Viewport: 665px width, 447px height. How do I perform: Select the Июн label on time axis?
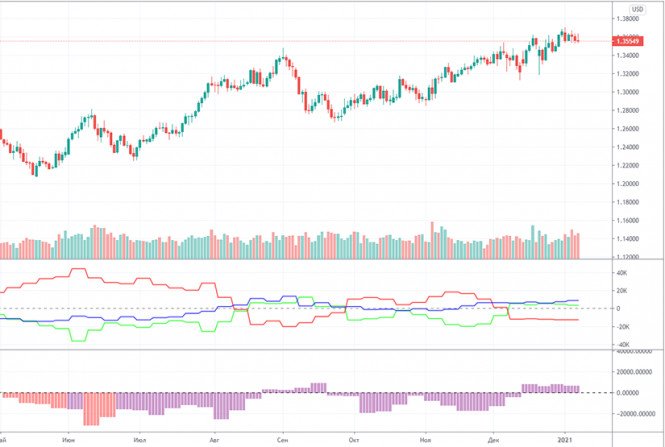coord(69,439)
